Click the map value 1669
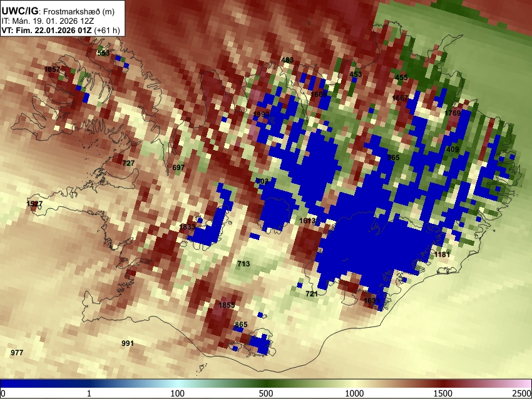 (319, 94)
